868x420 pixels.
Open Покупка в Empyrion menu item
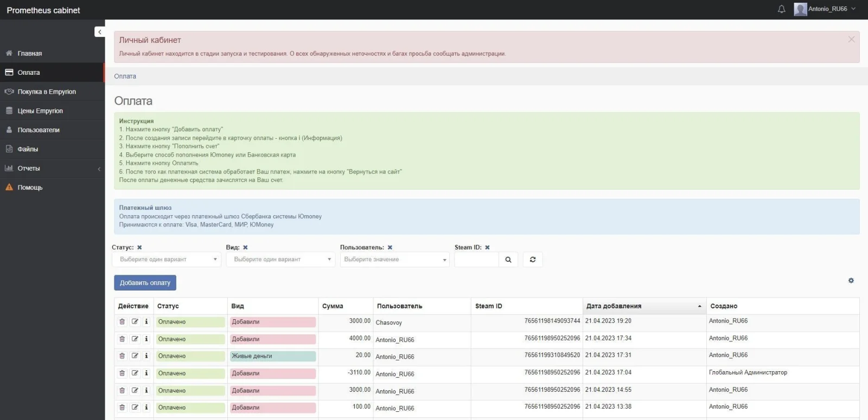click(x=47, y=92)
